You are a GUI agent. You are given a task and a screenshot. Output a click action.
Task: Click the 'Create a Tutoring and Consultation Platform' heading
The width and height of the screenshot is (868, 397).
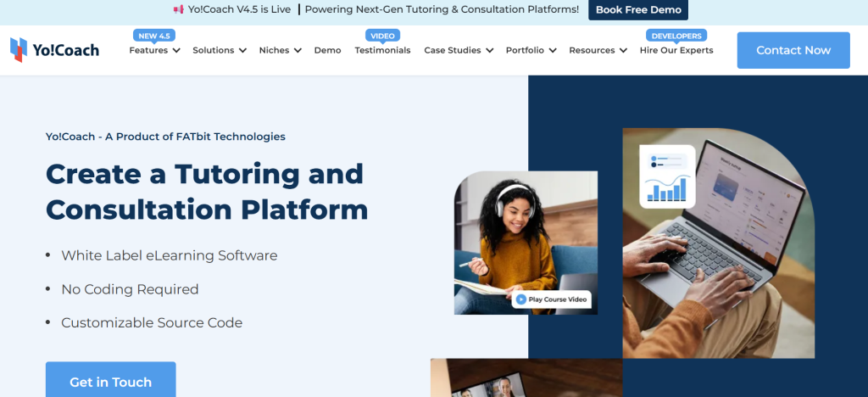(207, 192)
